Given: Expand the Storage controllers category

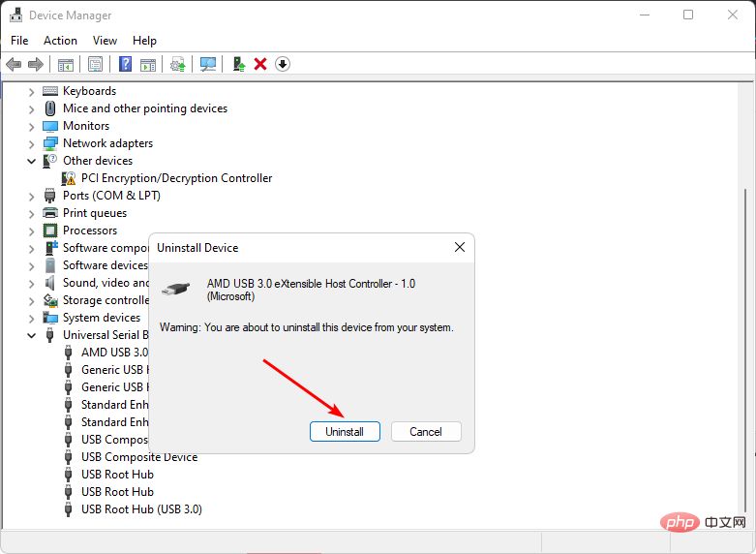Looking at the screenshot, I should point(31,301).
